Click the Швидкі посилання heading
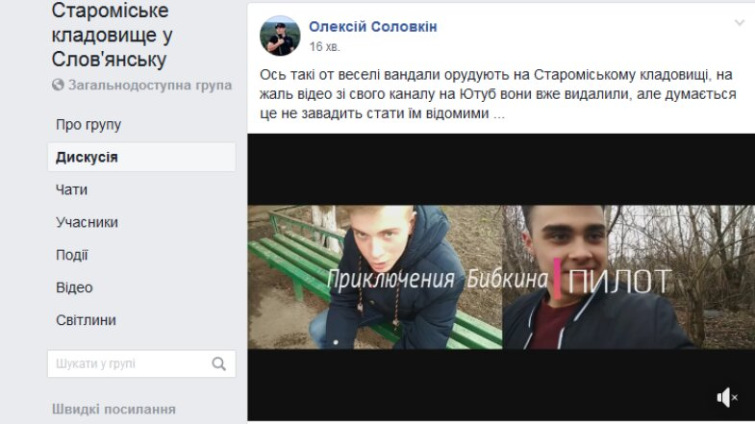Viewport: 755px width, 424px height. [114, 410]
